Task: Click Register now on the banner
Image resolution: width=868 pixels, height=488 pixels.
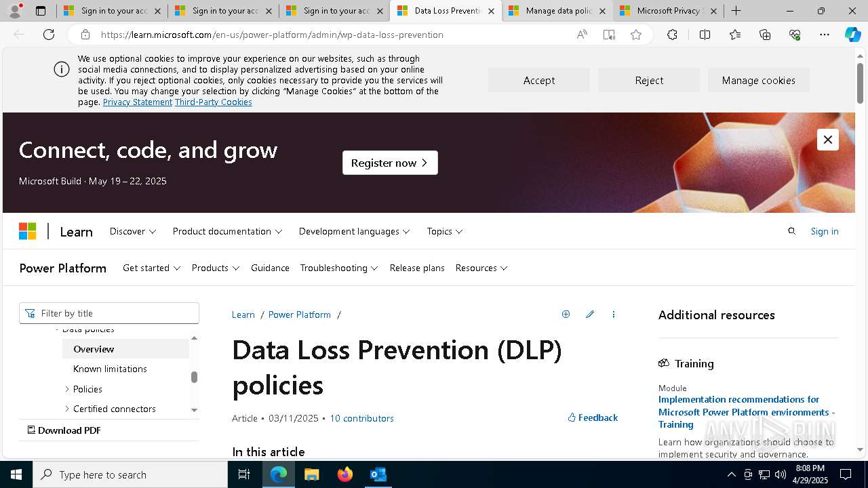Action: tap(390, 163)
